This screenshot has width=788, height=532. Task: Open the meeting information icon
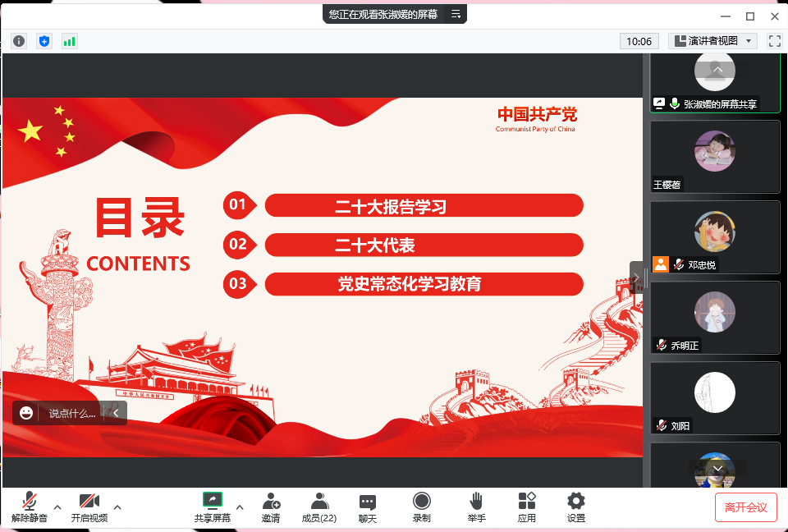20,41
